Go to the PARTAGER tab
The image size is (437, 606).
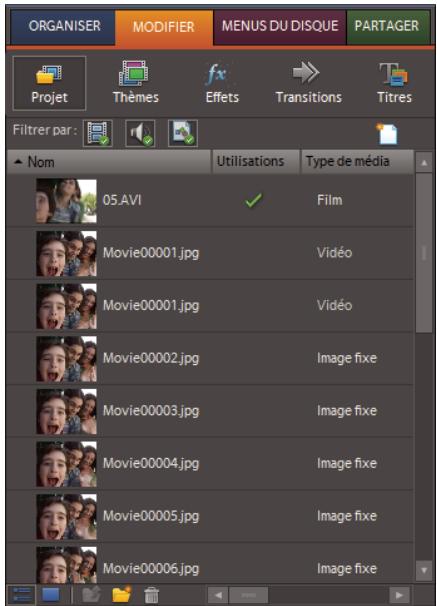pos(387,26)
